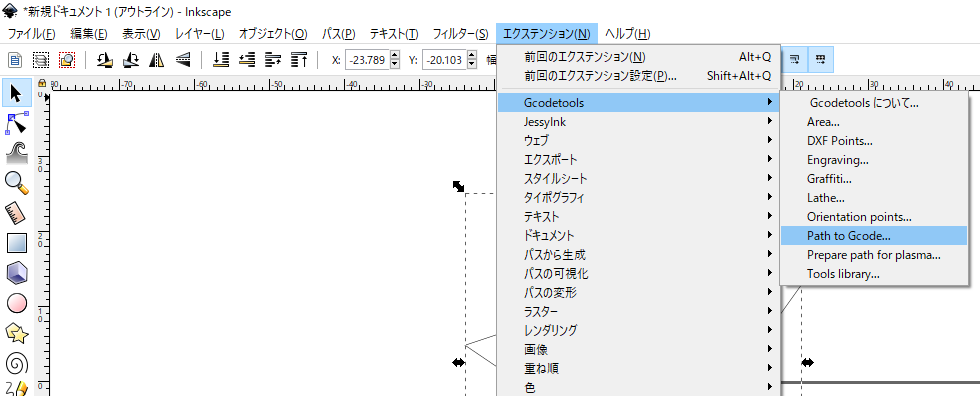Expand the Gcodetools submenu
Screen dimensions: 980x396
pos(638,102)
